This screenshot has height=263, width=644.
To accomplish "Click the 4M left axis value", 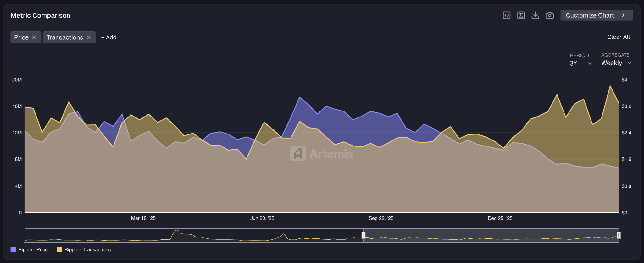I will [x=18, y=186].
